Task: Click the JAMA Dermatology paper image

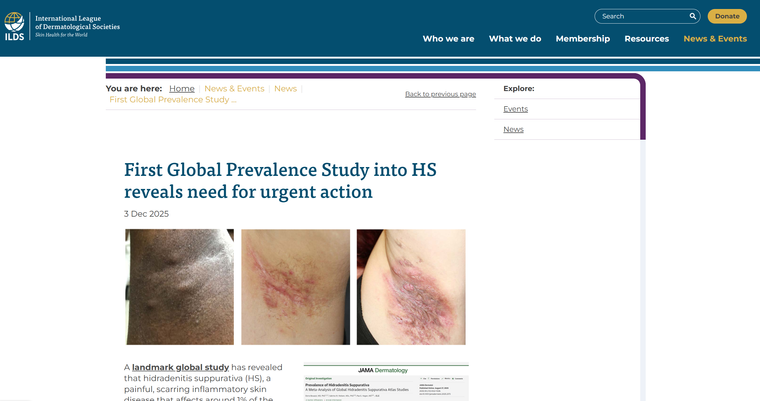Action: [x=386, y=382]
